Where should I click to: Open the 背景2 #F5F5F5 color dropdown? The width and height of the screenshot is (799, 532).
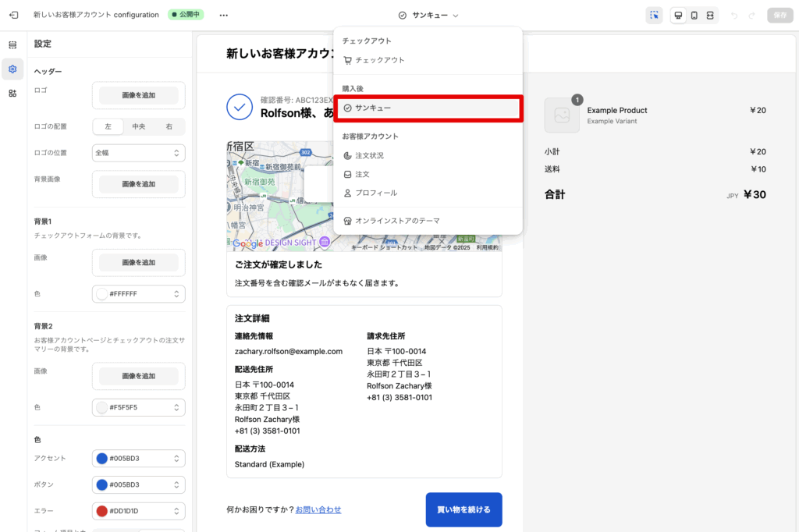pos(139,408)
